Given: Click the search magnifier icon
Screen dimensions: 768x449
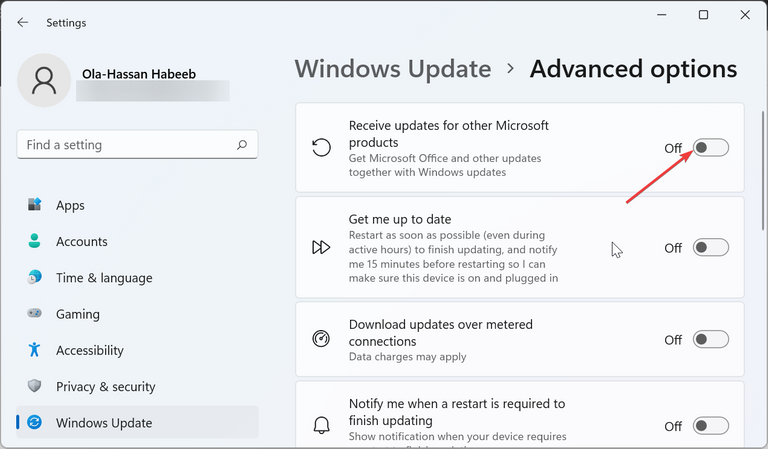Looking at the screenshot, I should tap(241, 145).
